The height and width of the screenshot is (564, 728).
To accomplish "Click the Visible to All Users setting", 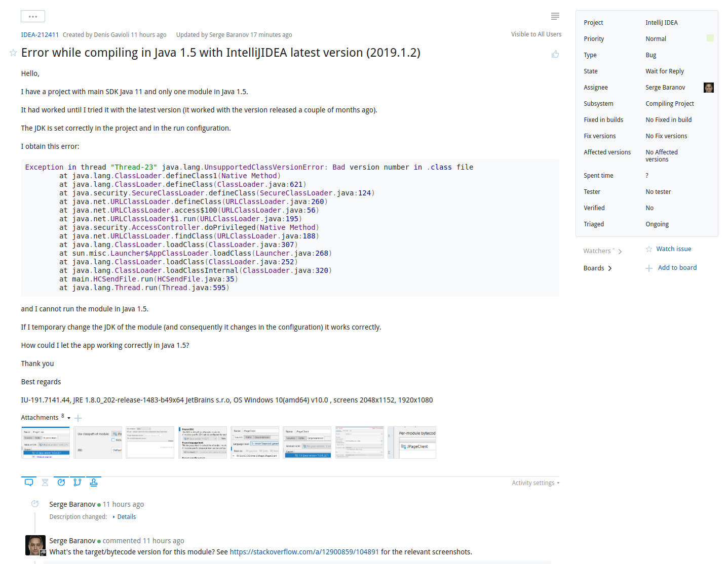I will (536, 34).
